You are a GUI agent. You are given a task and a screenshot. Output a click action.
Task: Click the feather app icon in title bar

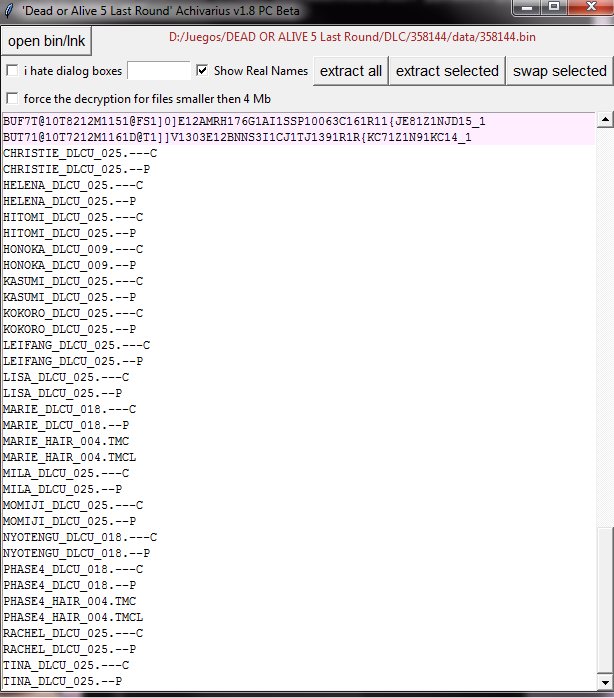tap(8, 10)
